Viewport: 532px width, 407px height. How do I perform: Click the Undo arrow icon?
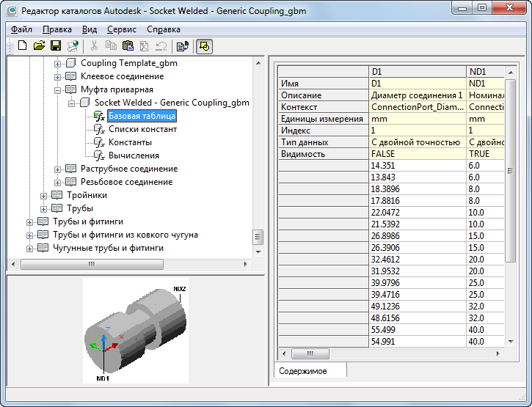pyautogui.click(x=161, y=45)
